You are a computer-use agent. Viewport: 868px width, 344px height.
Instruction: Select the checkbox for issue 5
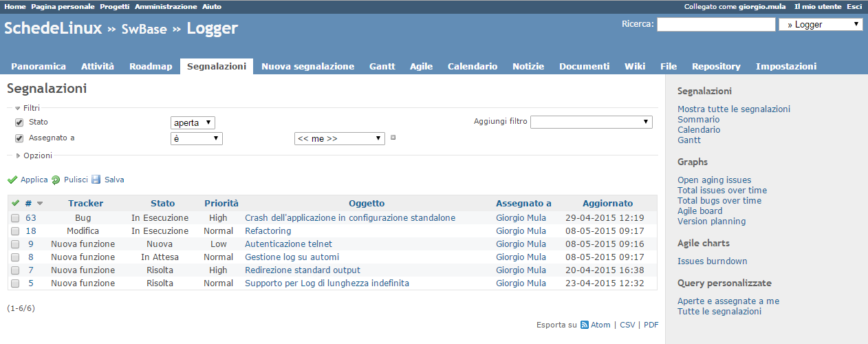[15, 283]
